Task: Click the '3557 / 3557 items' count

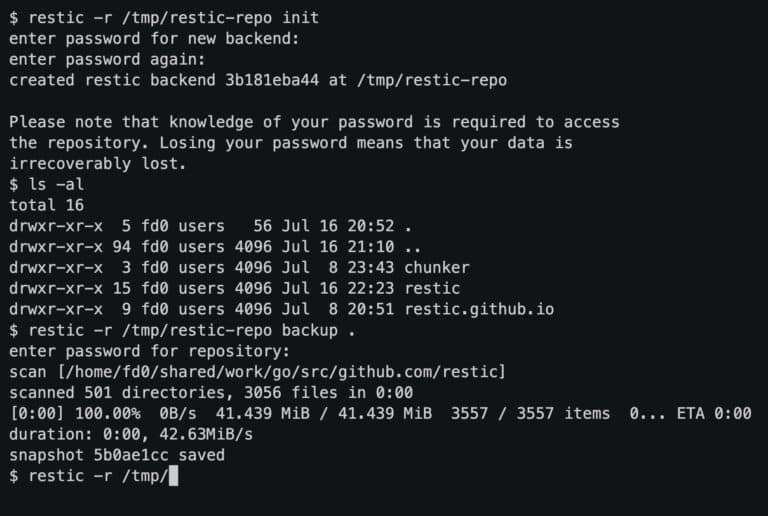Action: 530,414
